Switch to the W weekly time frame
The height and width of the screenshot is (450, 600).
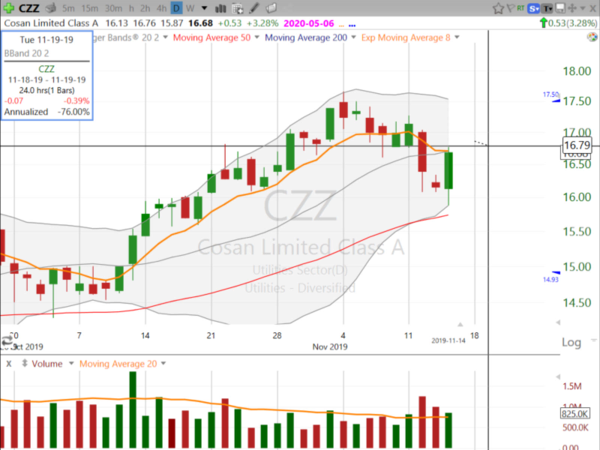tap(190, 8)
